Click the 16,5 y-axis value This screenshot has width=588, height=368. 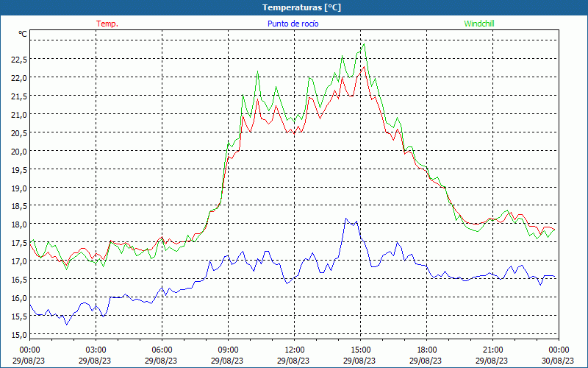point(19,280)
